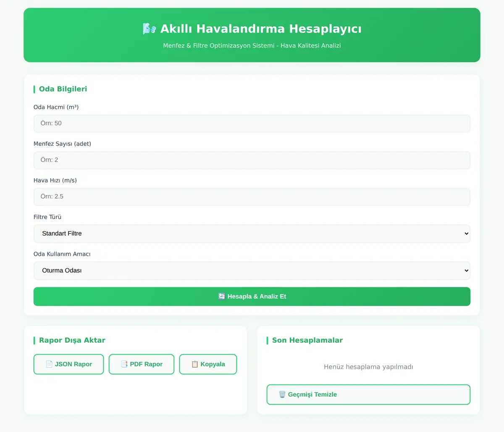
Task: Focus the Menfez Sayısı input field
Action: click(x=252, y=160)
